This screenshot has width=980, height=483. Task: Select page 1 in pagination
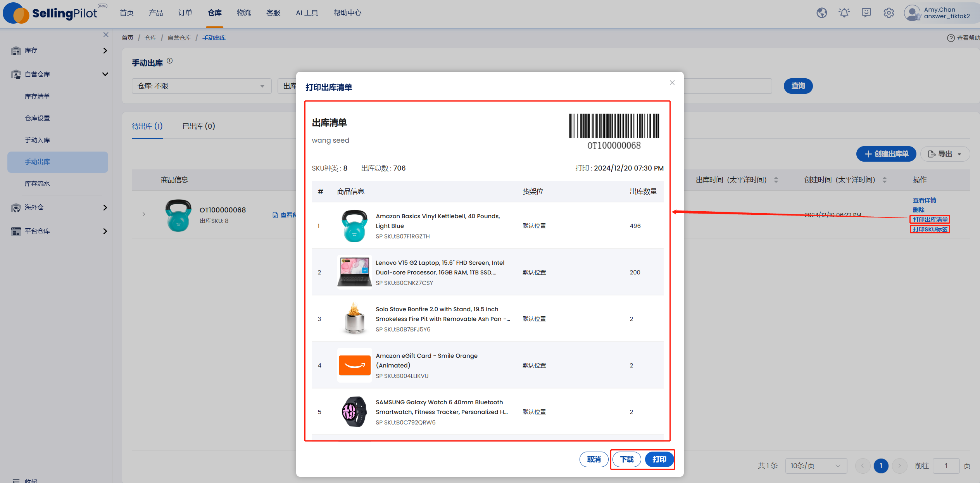pos(881,466)
